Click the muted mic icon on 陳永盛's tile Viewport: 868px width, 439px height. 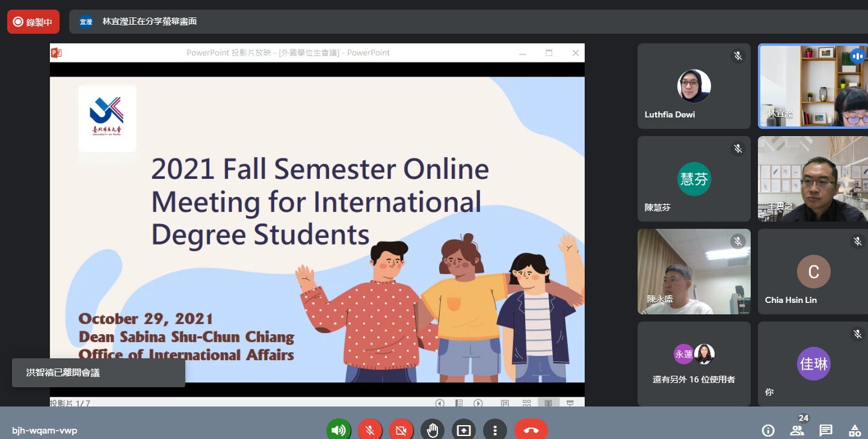[x=737, y=241]
